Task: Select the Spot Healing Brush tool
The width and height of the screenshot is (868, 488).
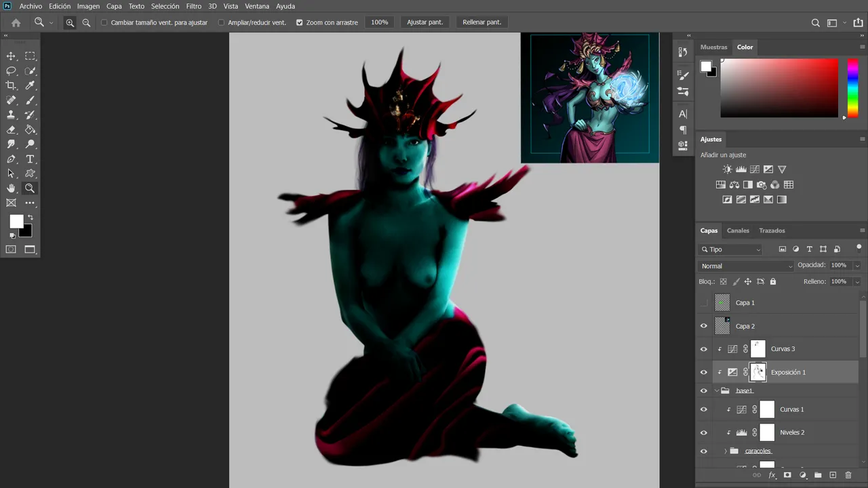Action: 11,100
